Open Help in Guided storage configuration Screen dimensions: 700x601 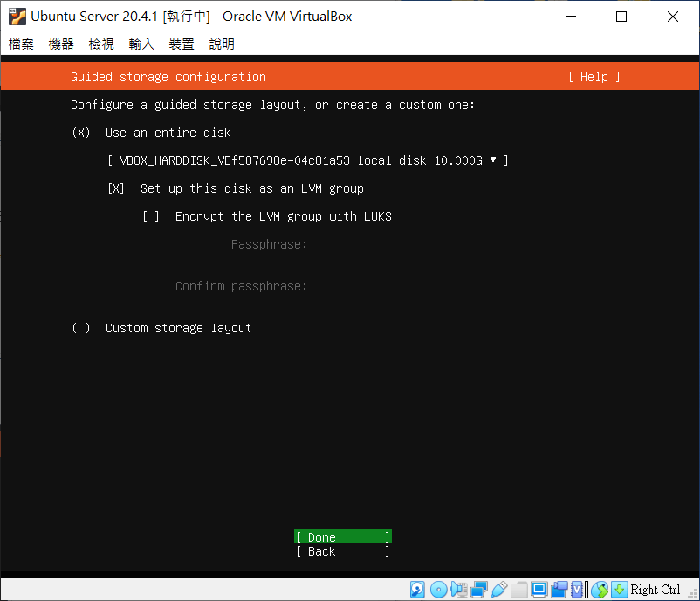pyautogui.click(x=593, y=77)
